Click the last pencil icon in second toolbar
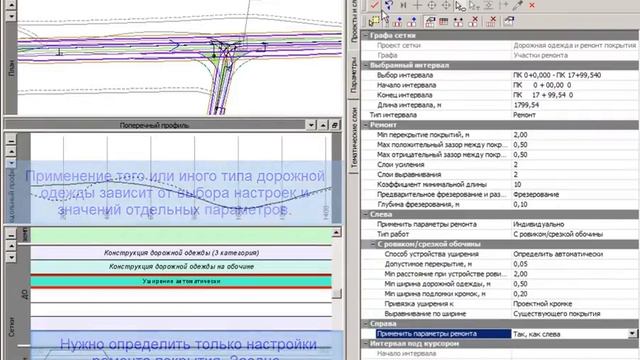This screenshot has height=360, width=640. coord(509,21)
